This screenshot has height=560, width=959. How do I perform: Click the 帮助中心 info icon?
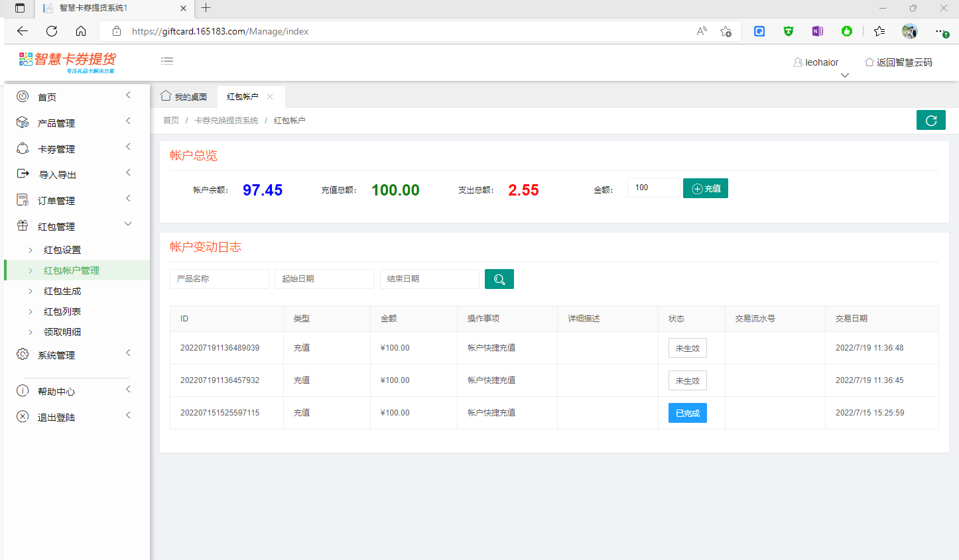click(23, 391)
